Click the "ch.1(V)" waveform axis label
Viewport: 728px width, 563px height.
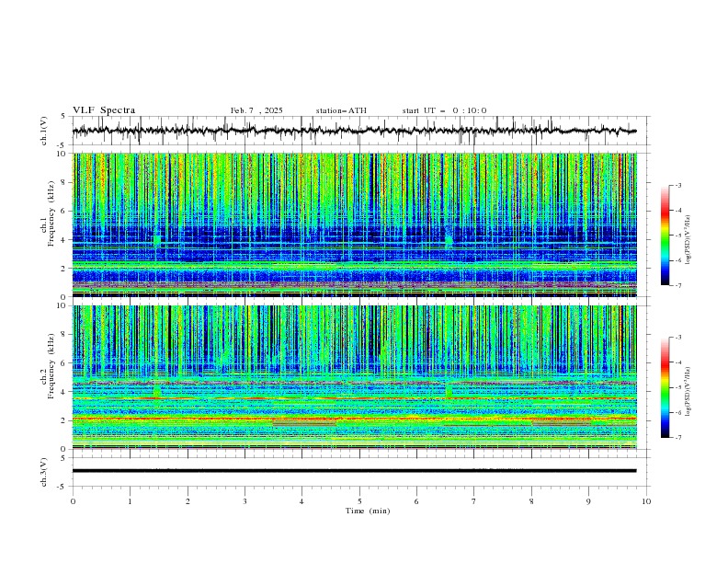(x=44, y=131)
